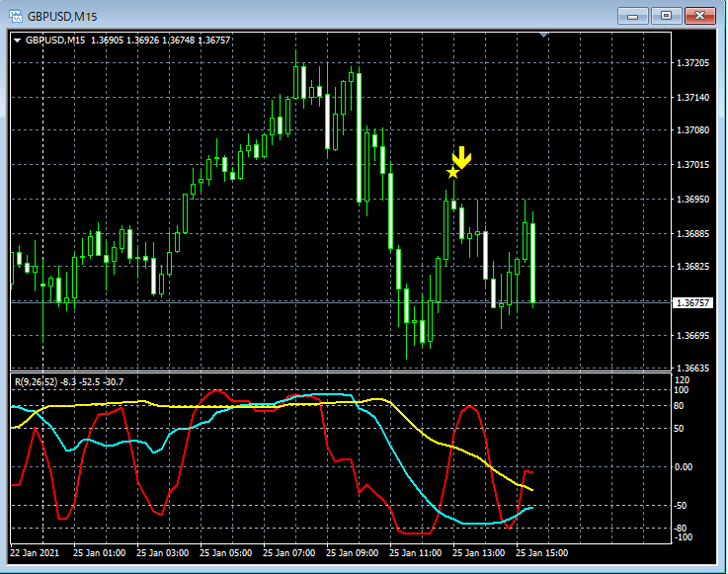Click the 1.36825 price scale label
The width and height of the screenshot is (728, 574).
tap(693, 266)
